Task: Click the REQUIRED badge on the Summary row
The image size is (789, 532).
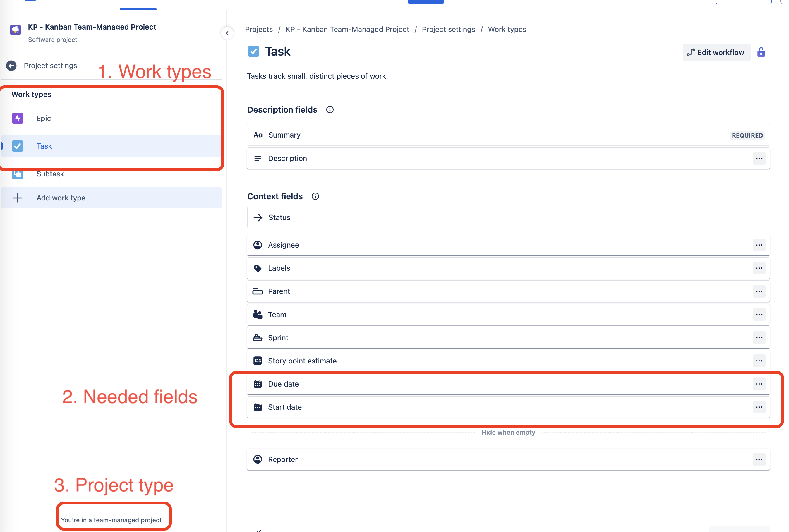Action: pos(747,135)
